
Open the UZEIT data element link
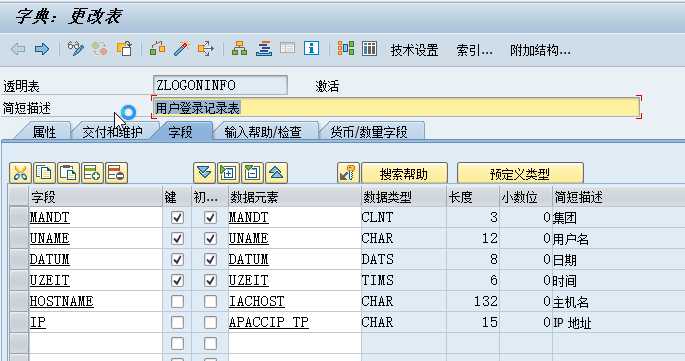click(249, 280)
